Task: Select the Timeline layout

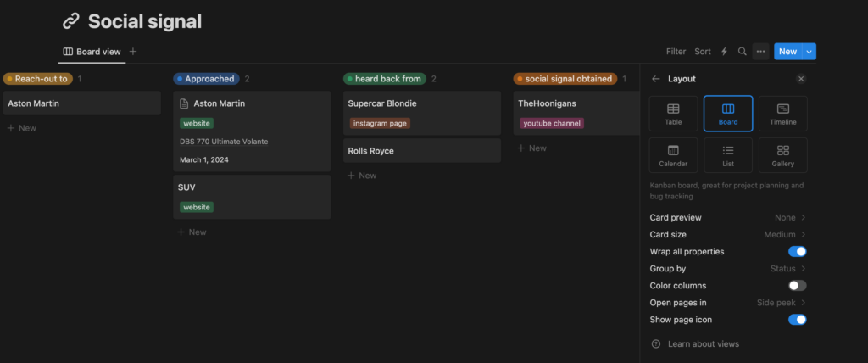Action: [782, 114]
